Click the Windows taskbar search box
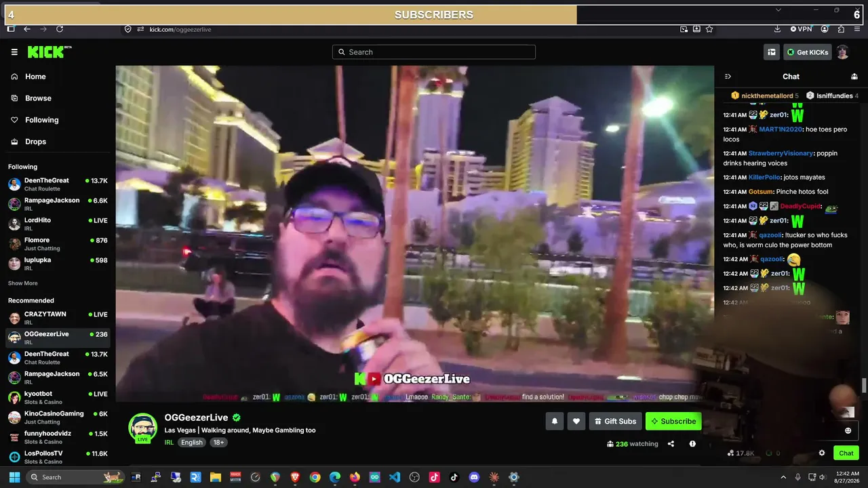Screen dimensions: 868x488 pyautogui.click(x=76, y=477)
